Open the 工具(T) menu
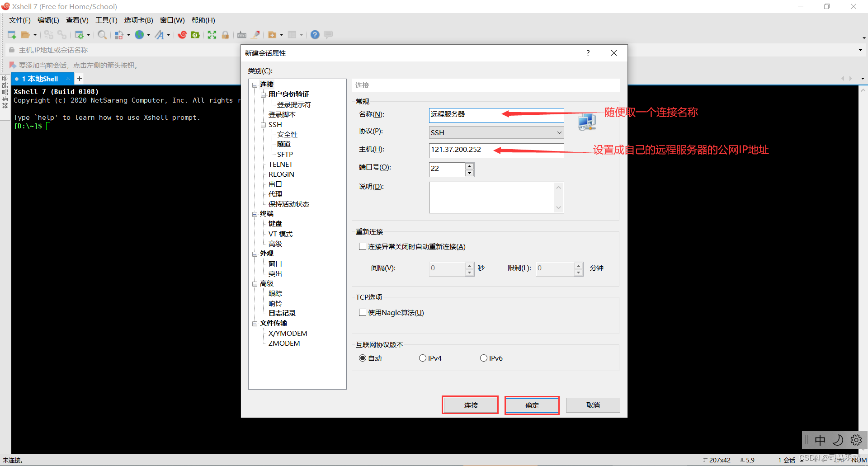This screenshot has height=466, width=868. point(106,20)
